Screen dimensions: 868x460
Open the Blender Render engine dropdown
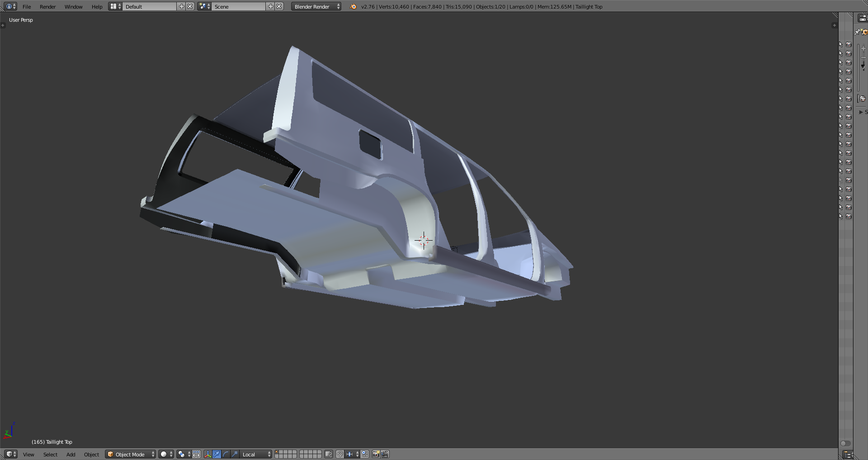(316, 6)
